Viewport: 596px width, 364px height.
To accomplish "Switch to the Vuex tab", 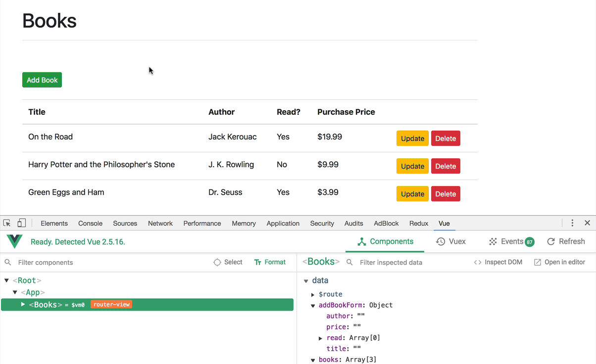I will tap(451, 241).
